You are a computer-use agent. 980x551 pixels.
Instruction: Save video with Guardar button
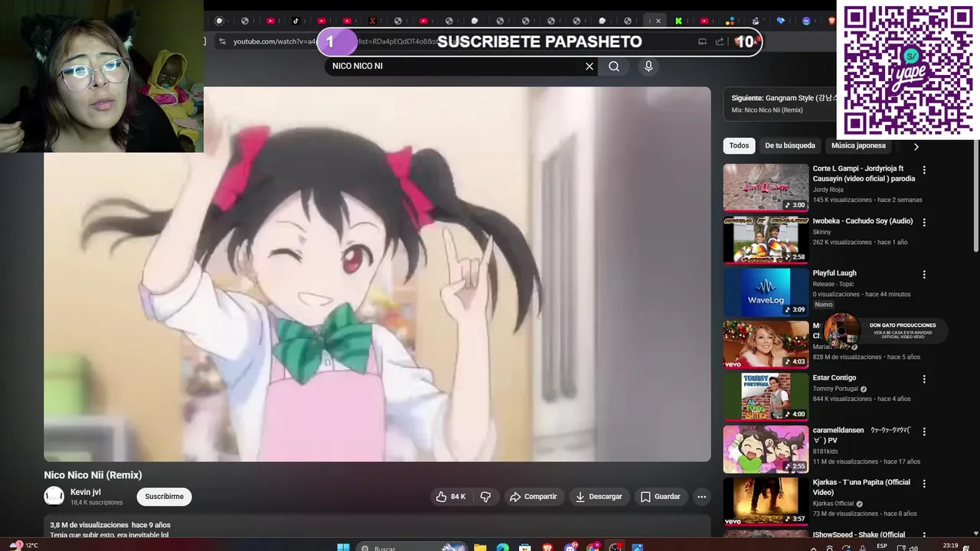[x=661, y=497]
